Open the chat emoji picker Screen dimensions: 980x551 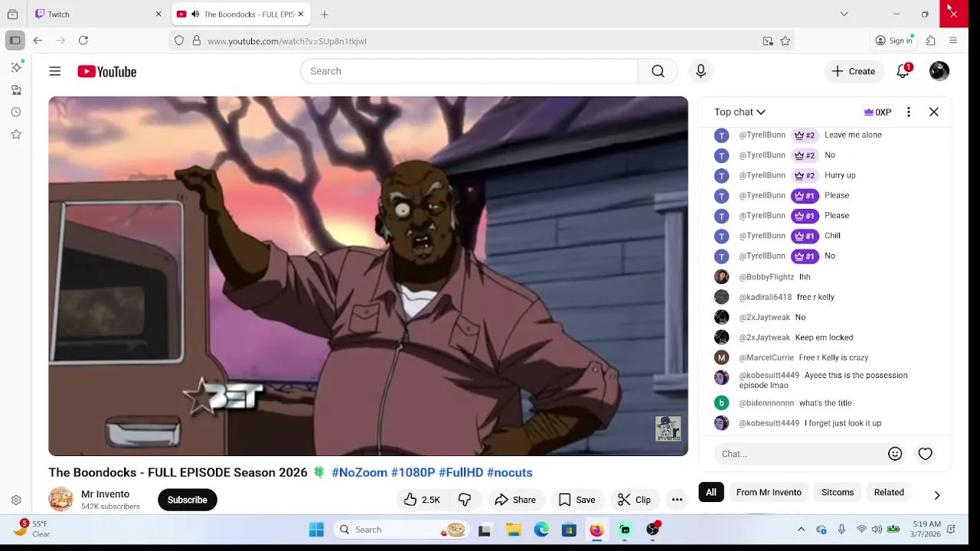coord(895,454)
